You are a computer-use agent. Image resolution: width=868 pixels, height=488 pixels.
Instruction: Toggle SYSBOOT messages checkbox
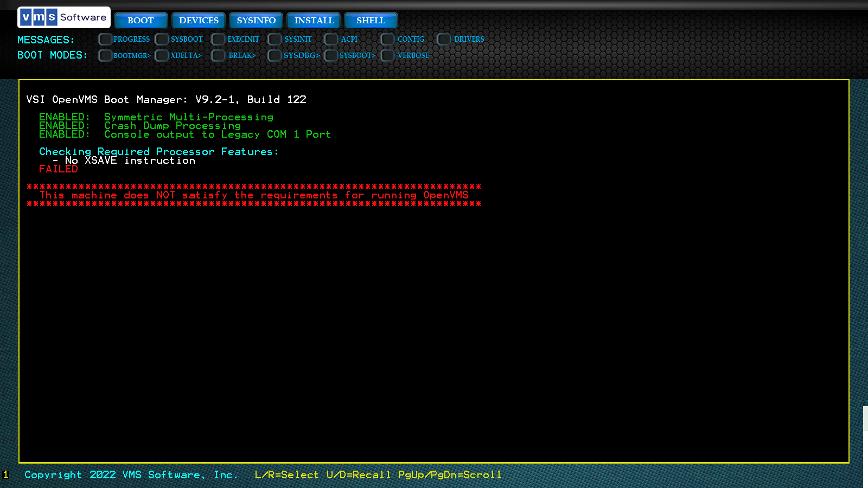(x=162, y=39)
